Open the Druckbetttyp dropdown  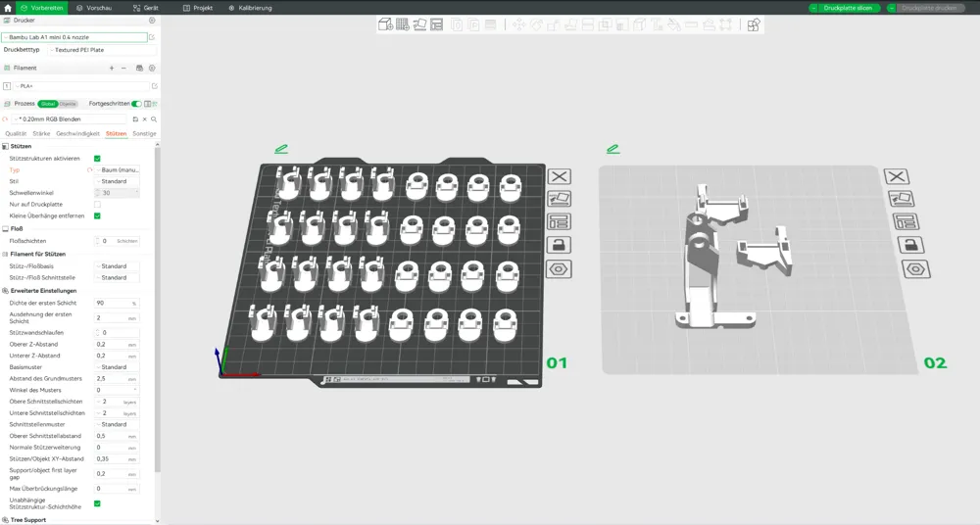101,50
